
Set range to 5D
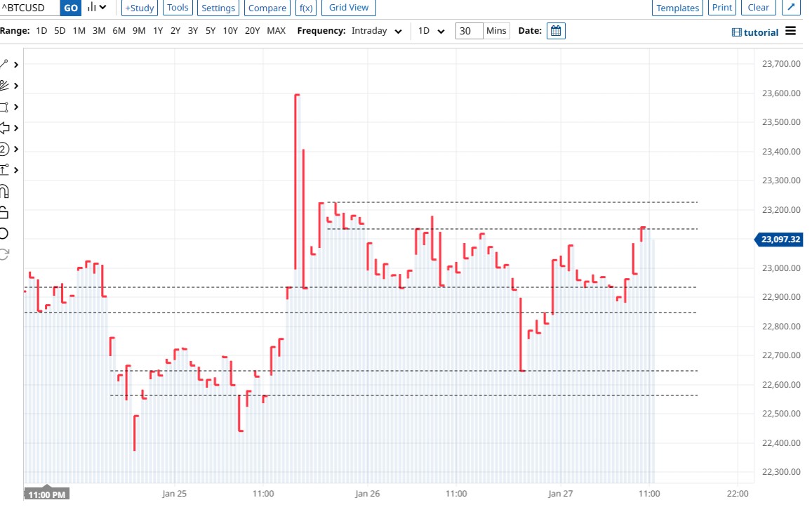click(60, 31)
